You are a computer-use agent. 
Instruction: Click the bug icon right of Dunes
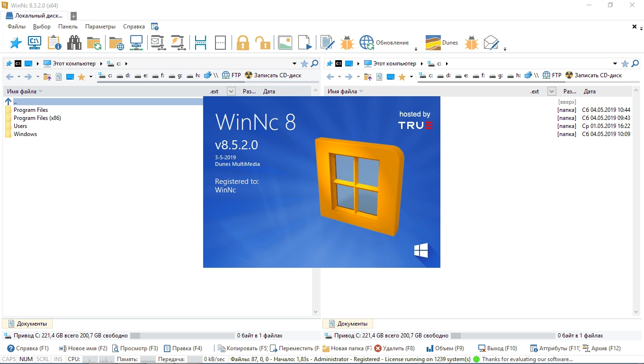[x=472, y=43]
